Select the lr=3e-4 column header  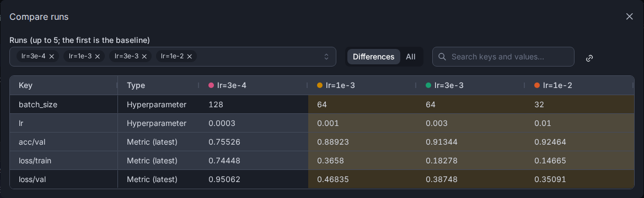click(x=254, y=86)
